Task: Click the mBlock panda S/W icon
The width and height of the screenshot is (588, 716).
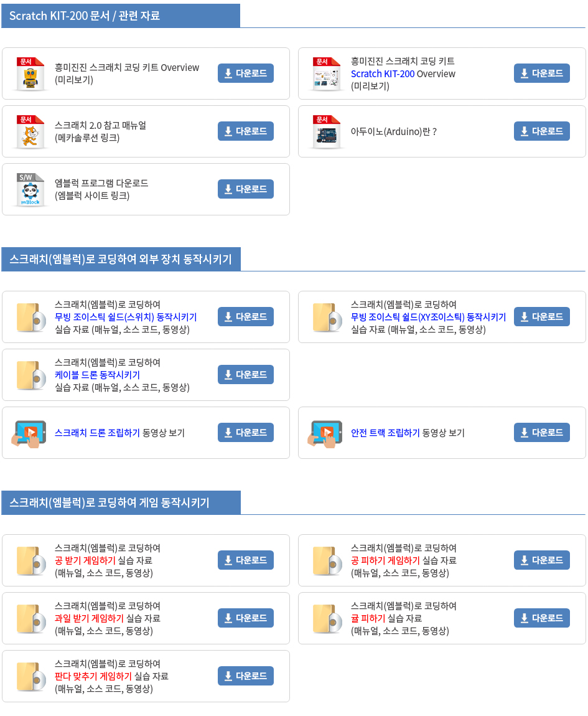Action: coord(30,190)
